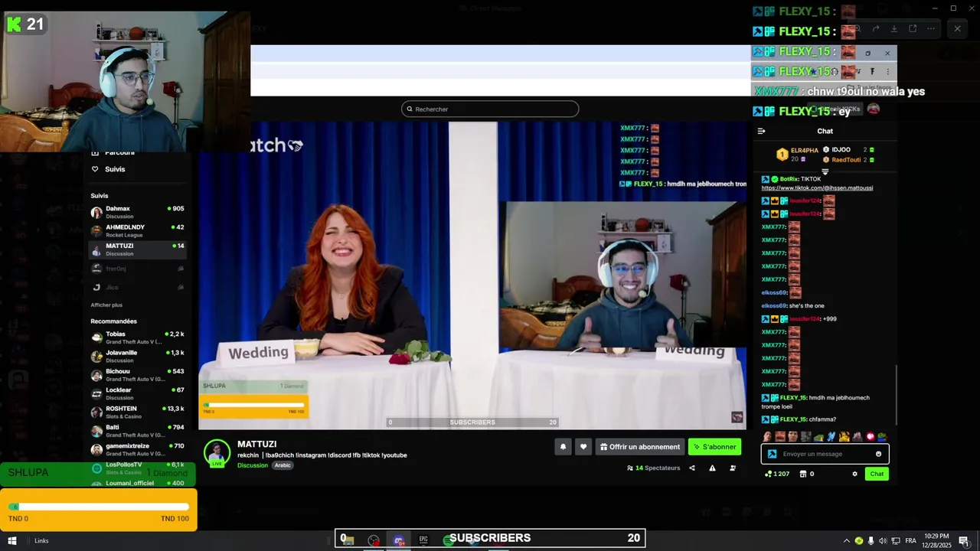Open Bichouu recommended channel
The image size is (980, 551).
tap(138, 375)
